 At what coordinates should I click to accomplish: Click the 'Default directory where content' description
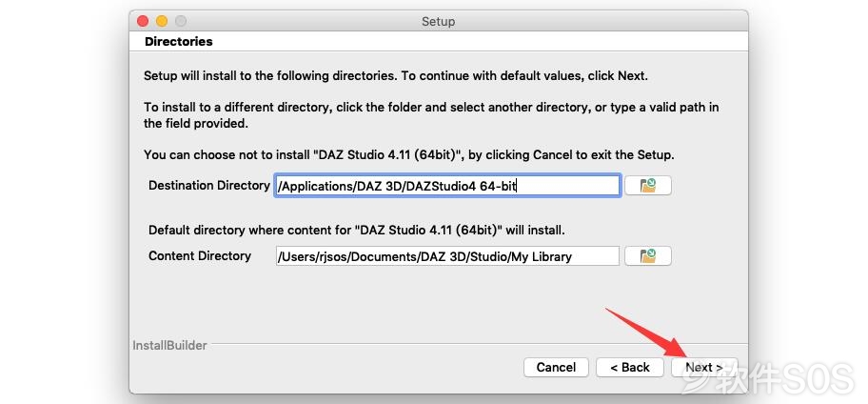click(357, 230)
